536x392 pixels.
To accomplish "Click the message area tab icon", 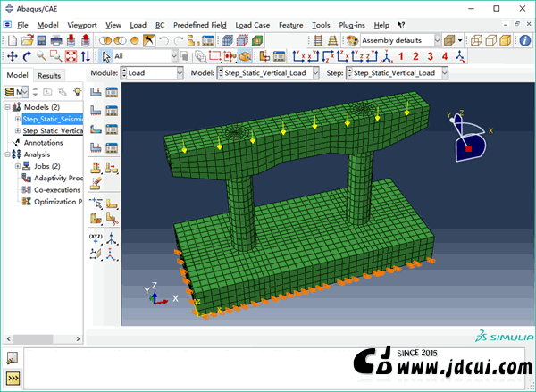I will point(13,358).
